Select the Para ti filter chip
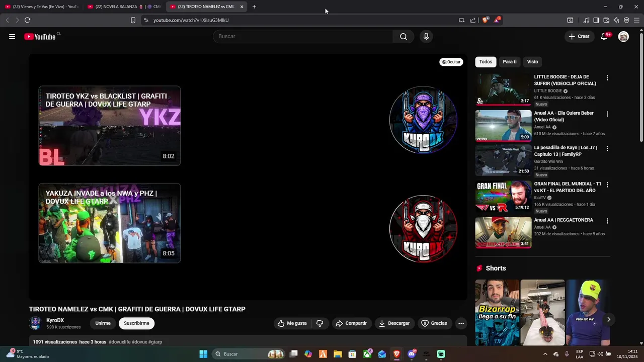The width and height of the screenshot is (644, 362). [x=510, y=62]
